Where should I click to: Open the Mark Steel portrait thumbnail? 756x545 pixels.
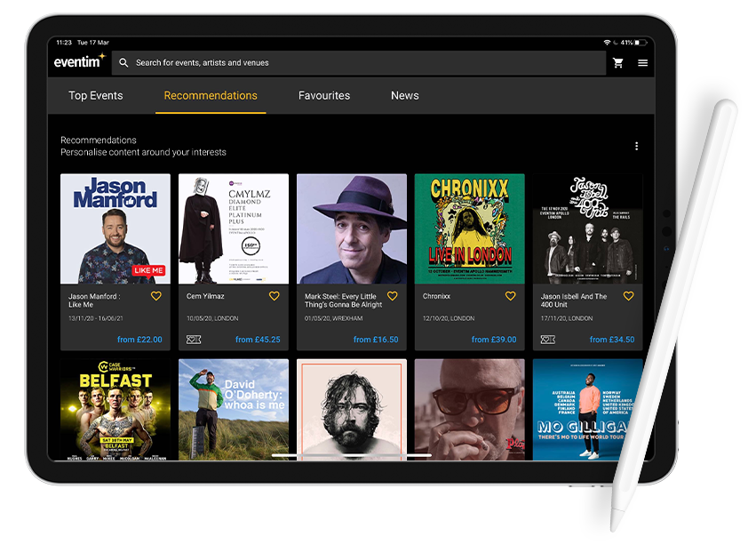[x=352, y=228]
